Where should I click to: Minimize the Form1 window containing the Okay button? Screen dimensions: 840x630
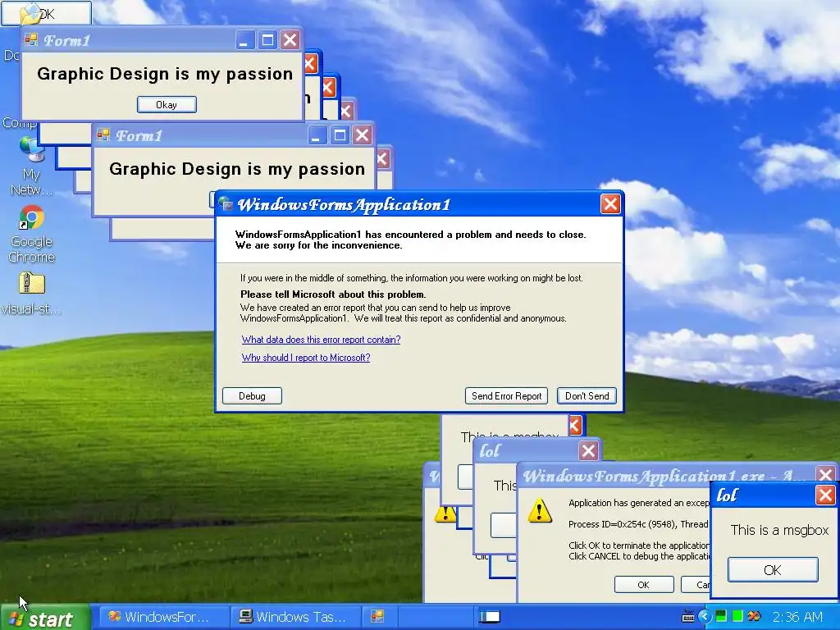click(244, 39)
